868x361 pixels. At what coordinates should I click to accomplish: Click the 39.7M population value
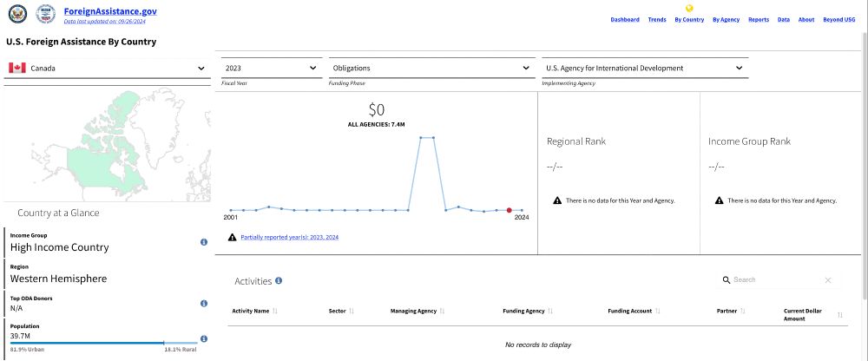[18, 336]
